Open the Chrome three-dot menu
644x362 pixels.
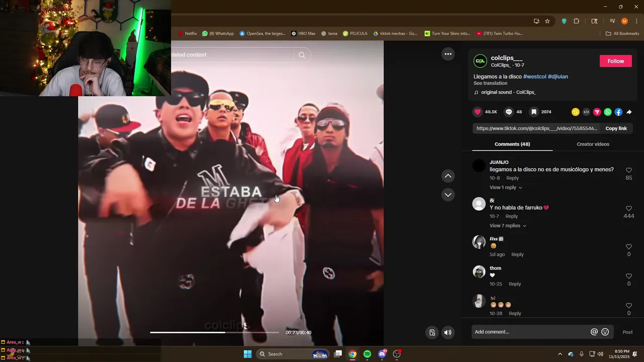point(635,21)
